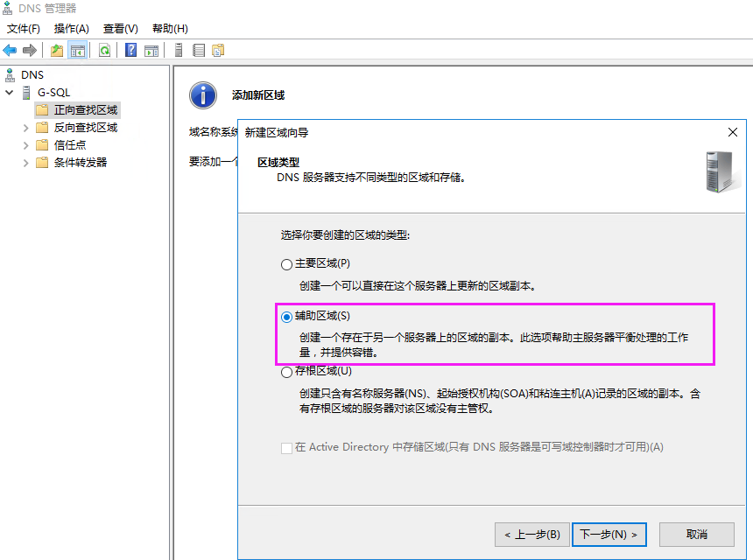This screenshot has height=560, width=753.
Task: Click the 条件转发器 folder icon
Action: coord(42,162)
